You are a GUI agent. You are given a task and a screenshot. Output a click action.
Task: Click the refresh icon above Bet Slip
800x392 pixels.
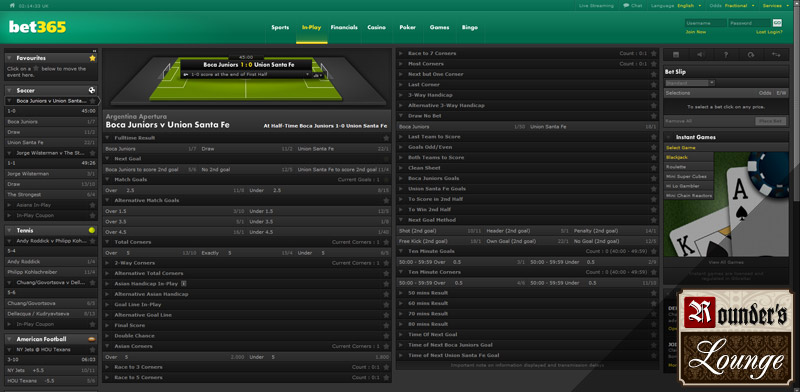751,55
